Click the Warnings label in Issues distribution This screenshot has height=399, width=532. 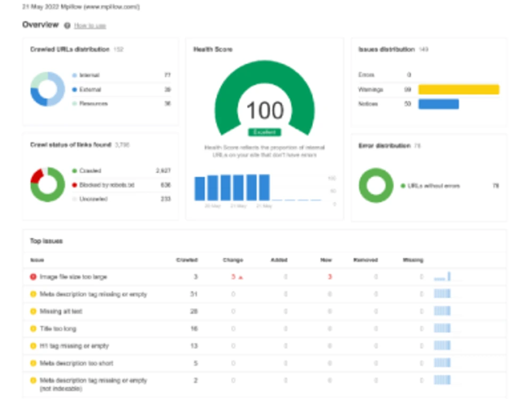(370, 89)
